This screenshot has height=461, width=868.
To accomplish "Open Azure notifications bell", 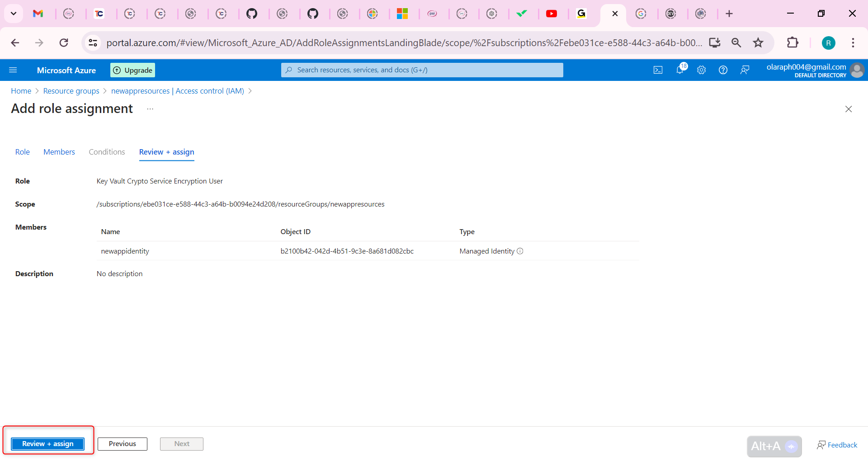I will click(x=679, y=70).
